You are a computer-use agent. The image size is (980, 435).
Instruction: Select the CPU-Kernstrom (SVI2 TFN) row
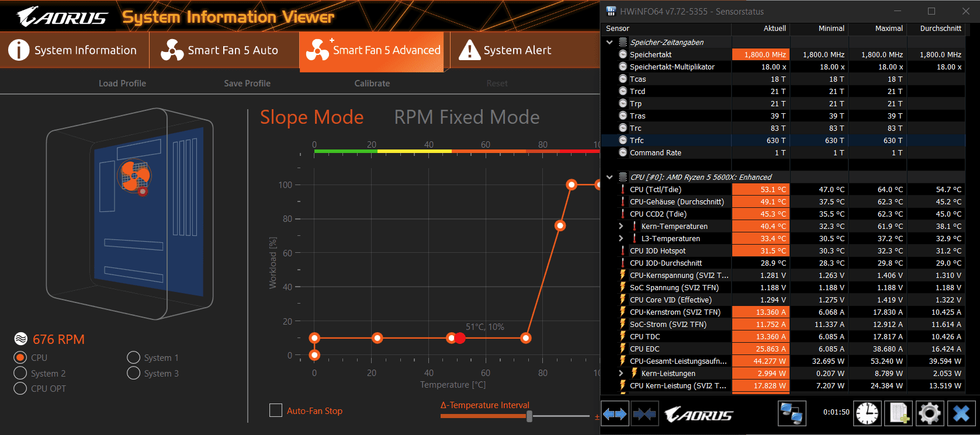pos(784,312)
